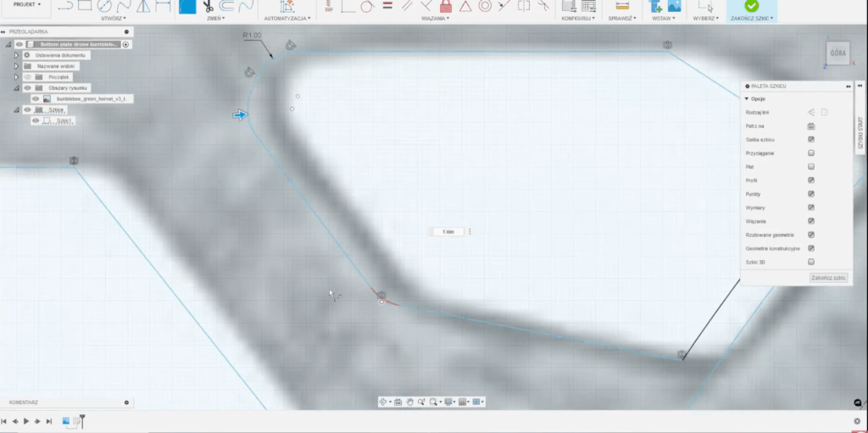
Task: Select the concentric constraint icon
Action: (x=485, y=5)
